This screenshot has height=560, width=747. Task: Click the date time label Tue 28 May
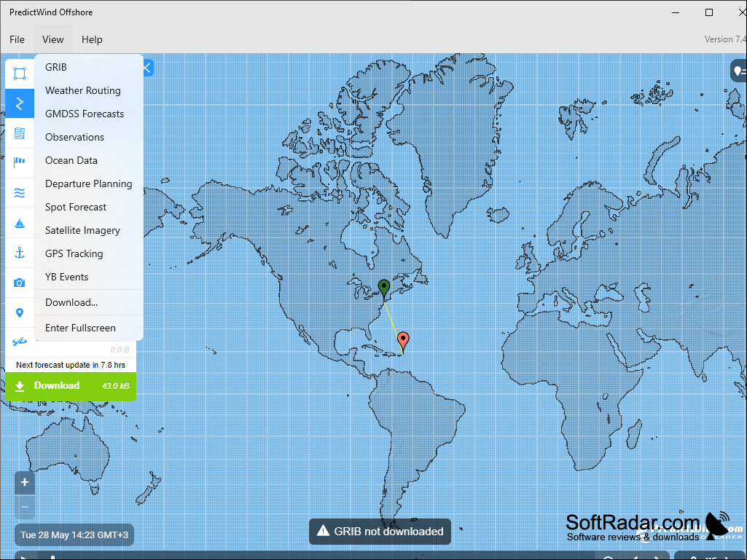[x=74, y=535]
